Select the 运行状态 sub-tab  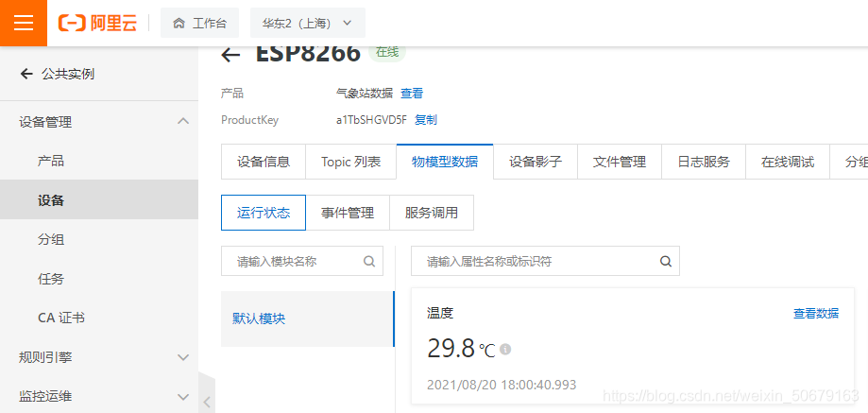point(264,213)
